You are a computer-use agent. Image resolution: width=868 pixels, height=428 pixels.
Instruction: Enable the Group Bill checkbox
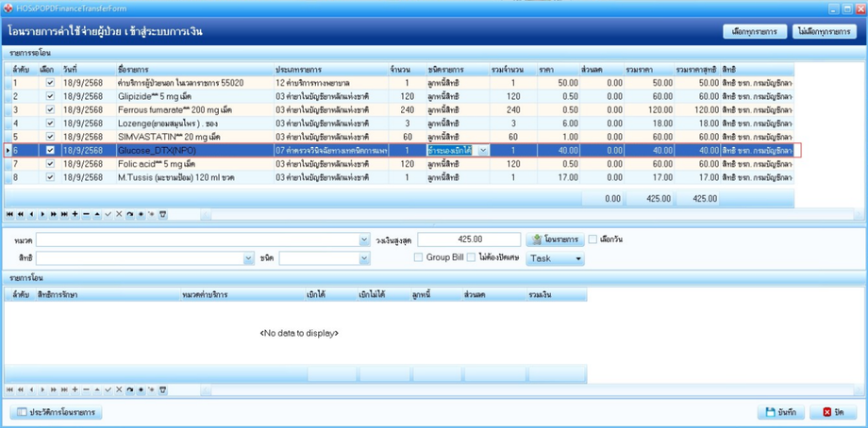coord(419,257)
